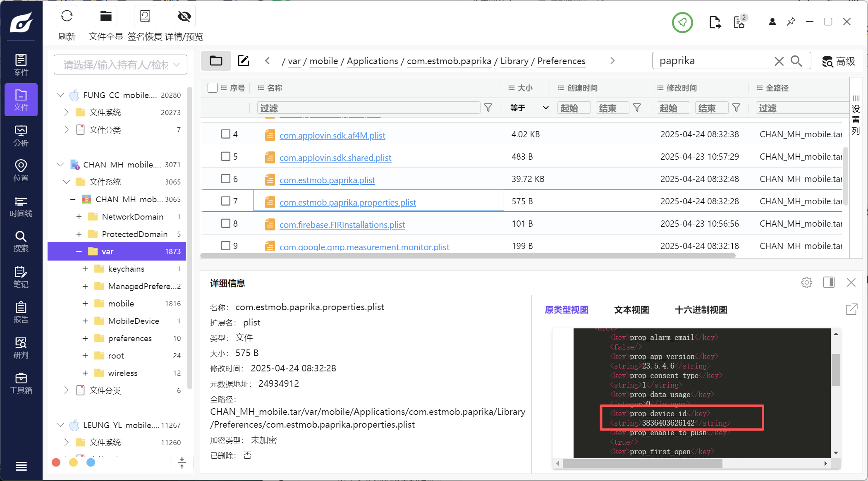Check the box for row 4
The width and height of the screenshot is (868, 481).
225,134
